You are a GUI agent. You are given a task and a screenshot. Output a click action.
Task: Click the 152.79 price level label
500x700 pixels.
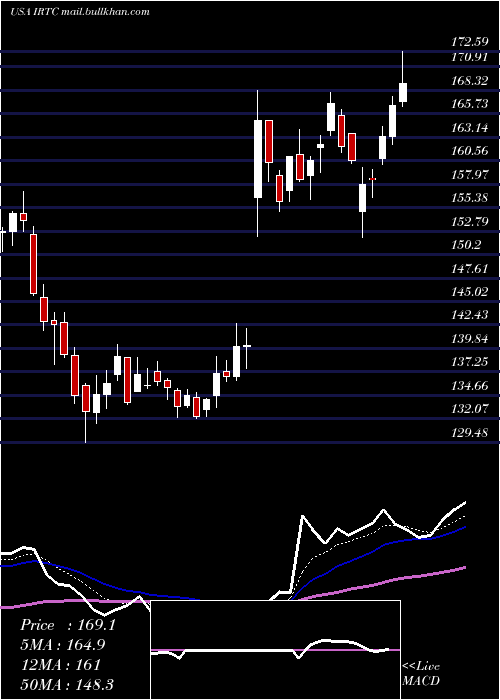tap(470, 221)
